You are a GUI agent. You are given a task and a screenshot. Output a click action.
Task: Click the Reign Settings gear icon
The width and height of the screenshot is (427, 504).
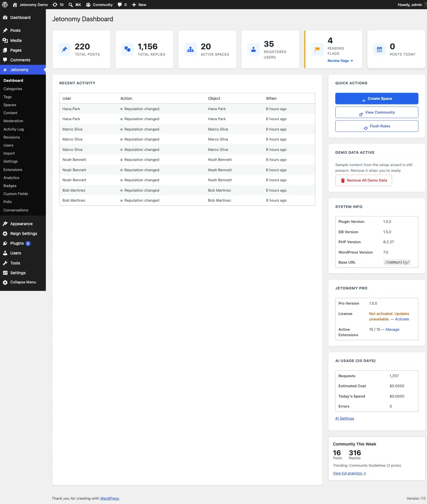(x=5, y=233)
